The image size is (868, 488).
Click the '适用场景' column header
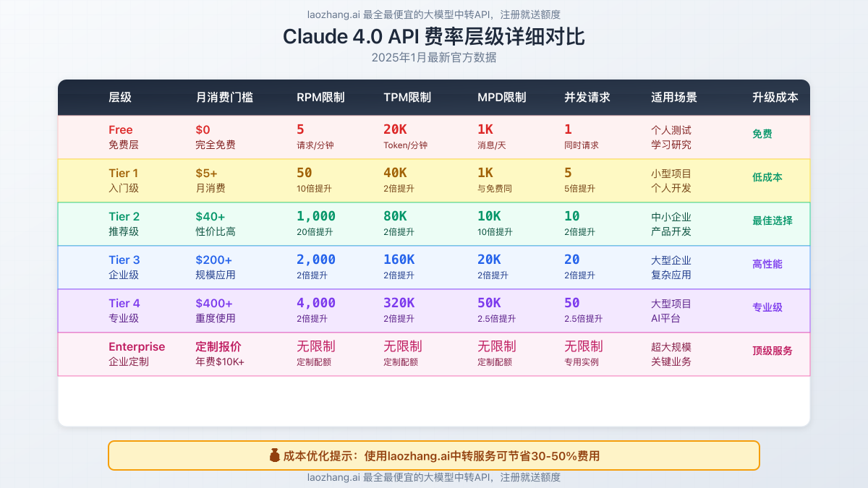coord(674,98)
